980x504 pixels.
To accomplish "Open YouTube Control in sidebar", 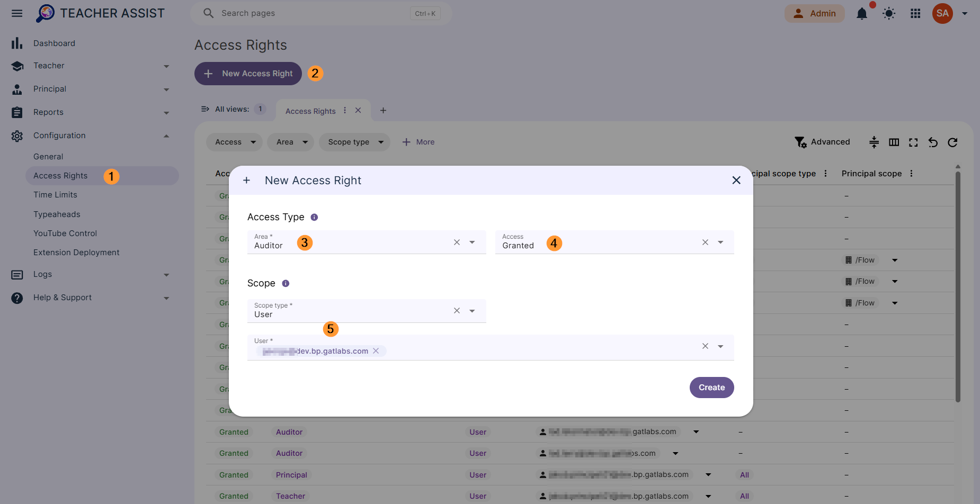I will 65,233.
